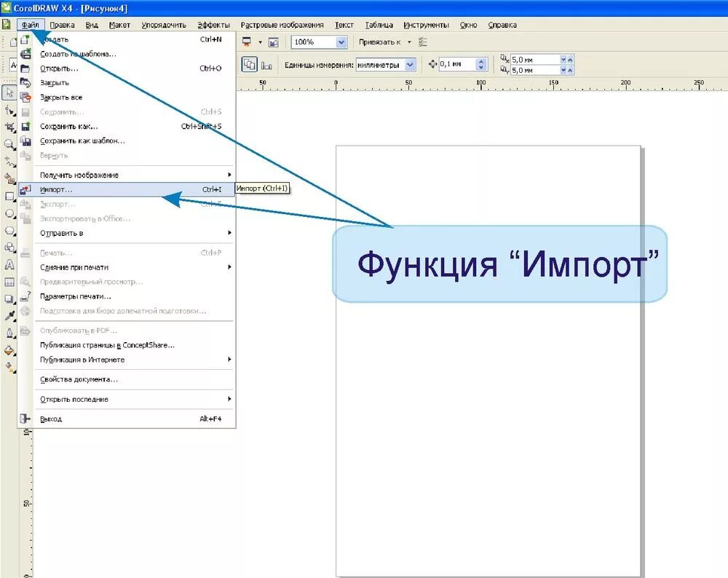Open the Application Launcher dropdown arrow

tap(260, 42)
